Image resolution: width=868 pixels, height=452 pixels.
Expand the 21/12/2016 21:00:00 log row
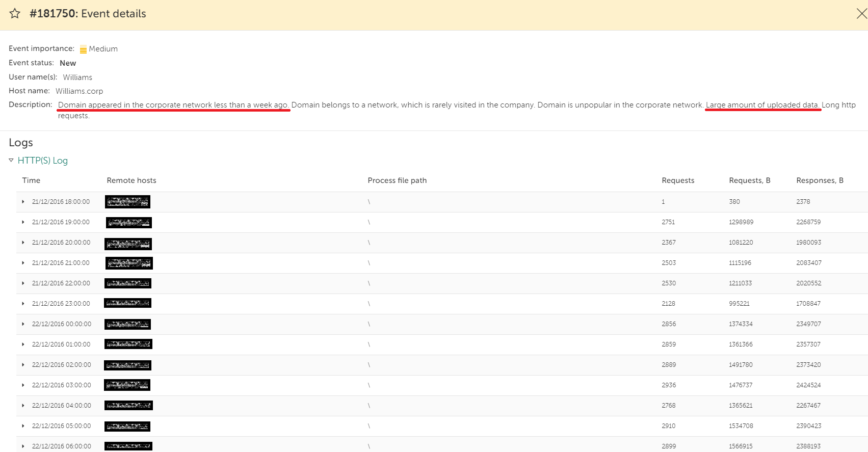click(x=23, y=263)
